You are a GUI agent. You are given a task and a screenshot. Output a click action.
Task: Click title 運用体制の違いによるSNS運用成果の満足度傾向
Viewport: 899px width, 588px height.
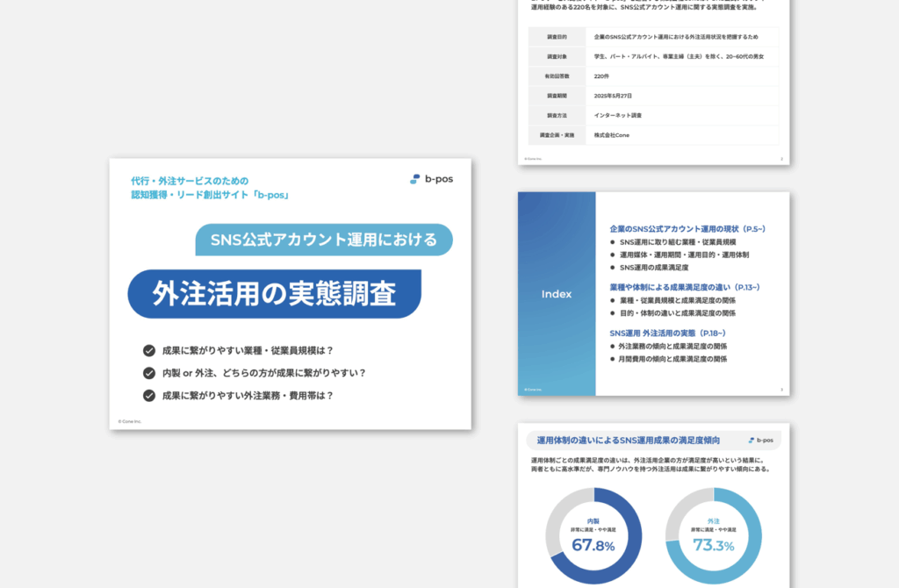[x=629, y=441]
